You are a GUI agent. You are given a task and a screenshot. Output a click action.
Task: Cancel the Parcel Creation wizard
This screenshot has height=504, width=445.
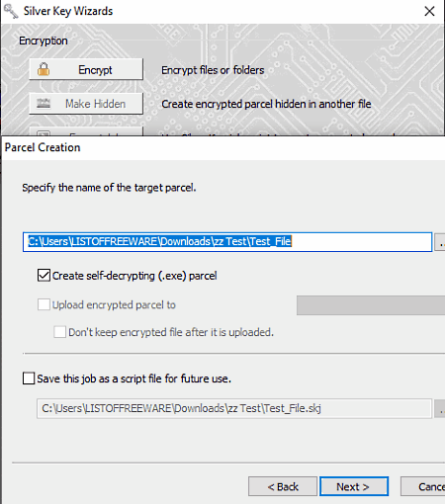coord(423,486)
